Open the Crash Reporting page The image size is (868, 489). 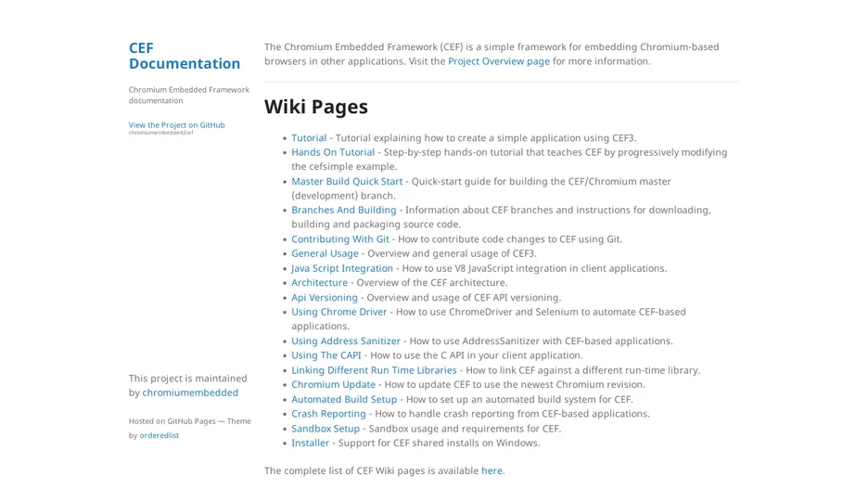coord(329,414)
